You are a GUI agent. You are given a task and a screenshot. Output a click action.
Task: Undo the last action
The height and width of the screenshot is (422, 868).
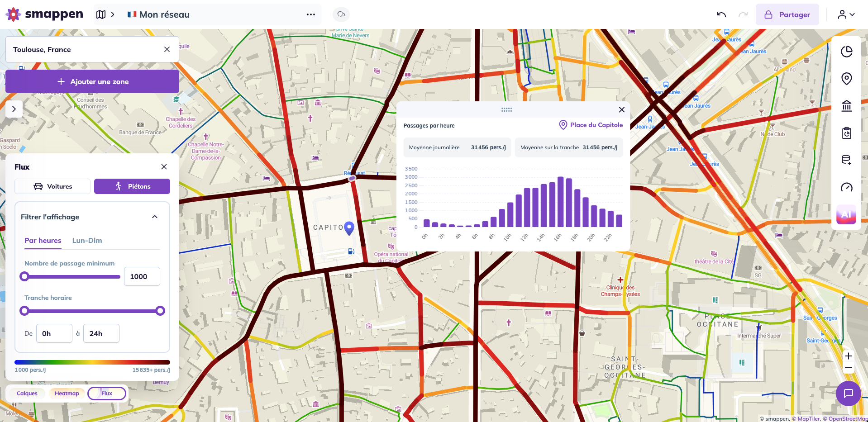point(721,14)
